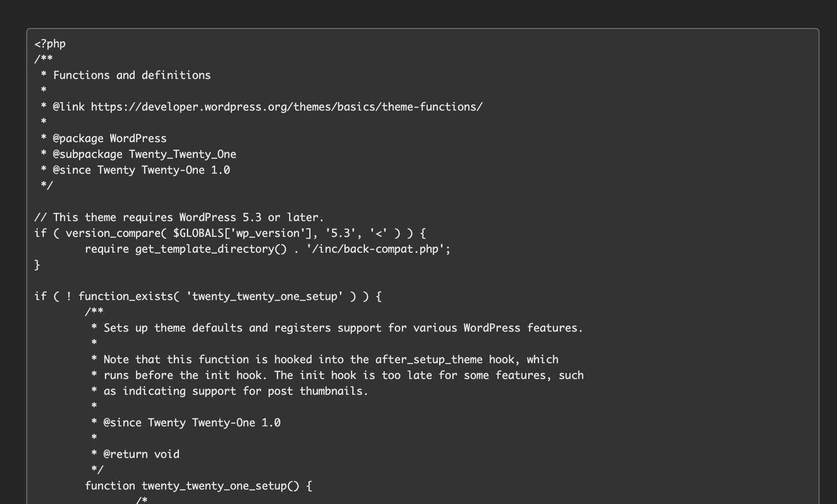Click the get_template_directory() call

(211, 249)
